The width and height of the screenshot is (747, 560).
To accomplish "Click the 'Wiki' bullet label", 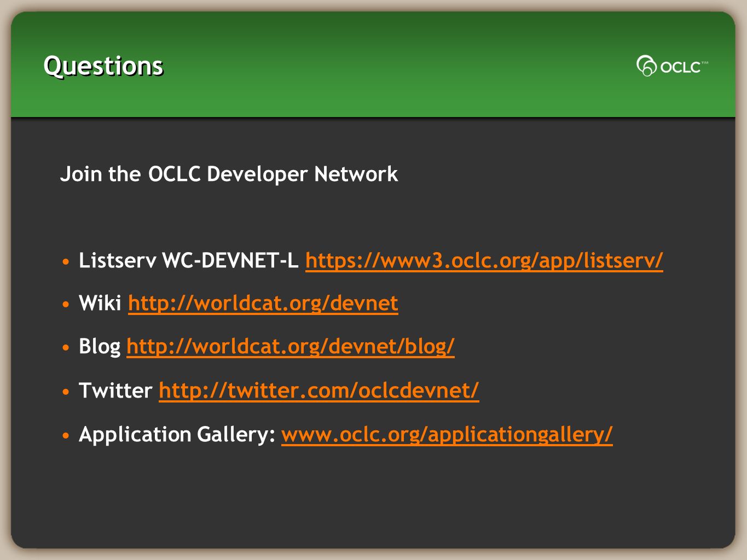I will 100,303.
